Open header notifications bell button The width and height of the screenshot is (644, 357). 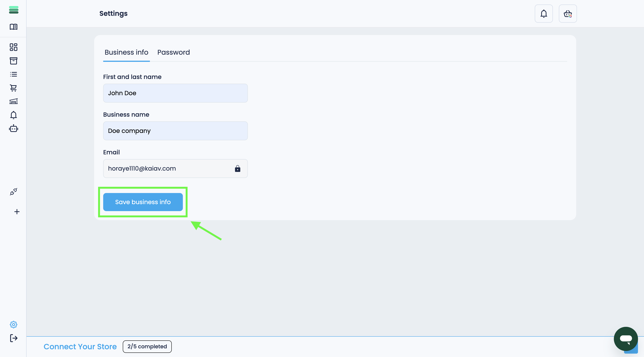point(543,14)
